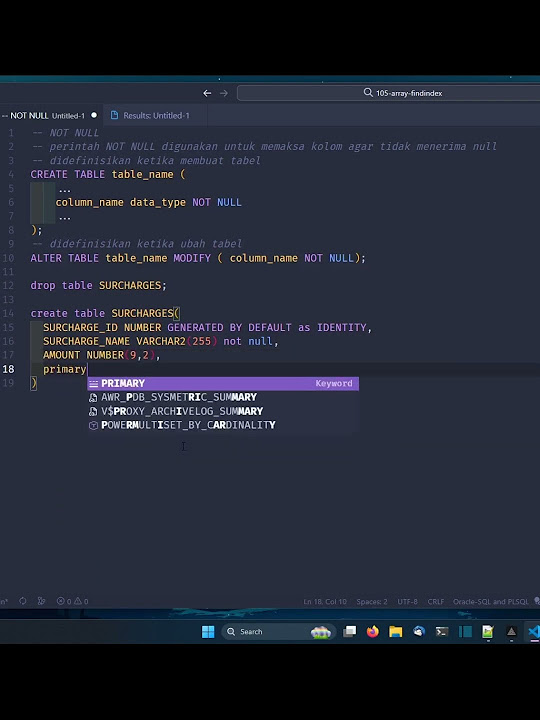Click the unsaved dot on Untitled-1 tab
The width and height of the screenshot is (540, 720).
94,115
